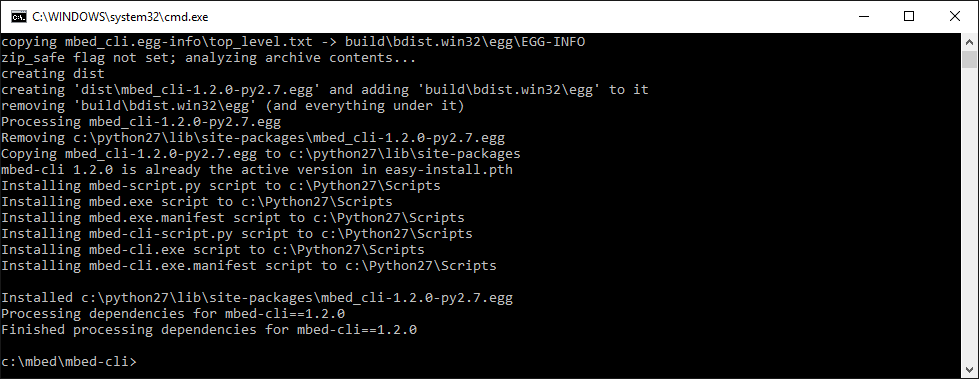Click the 'mbed-cli 1.2.0 is already the active version' line

(x=257, y=170)
